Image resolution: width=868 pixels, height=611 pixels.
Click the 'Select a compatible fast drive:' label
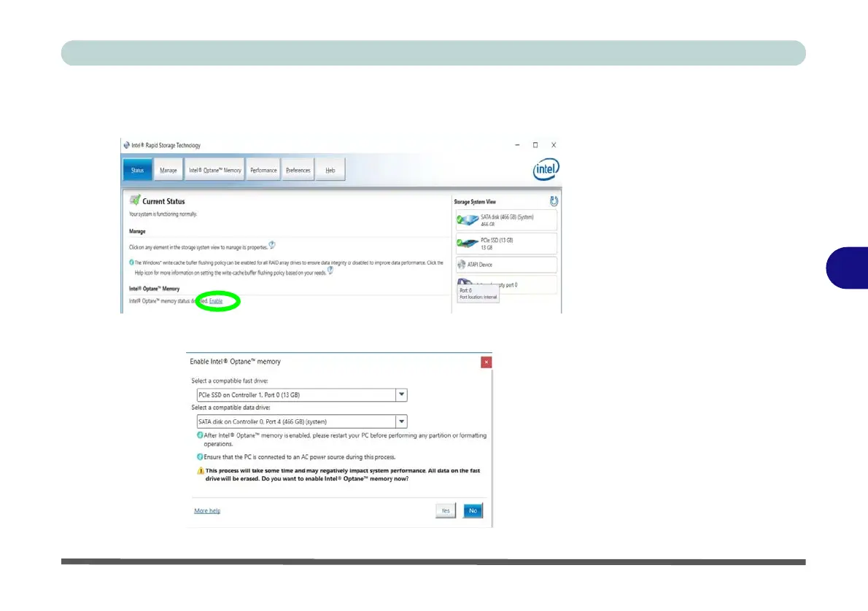(x=230, y=381)
